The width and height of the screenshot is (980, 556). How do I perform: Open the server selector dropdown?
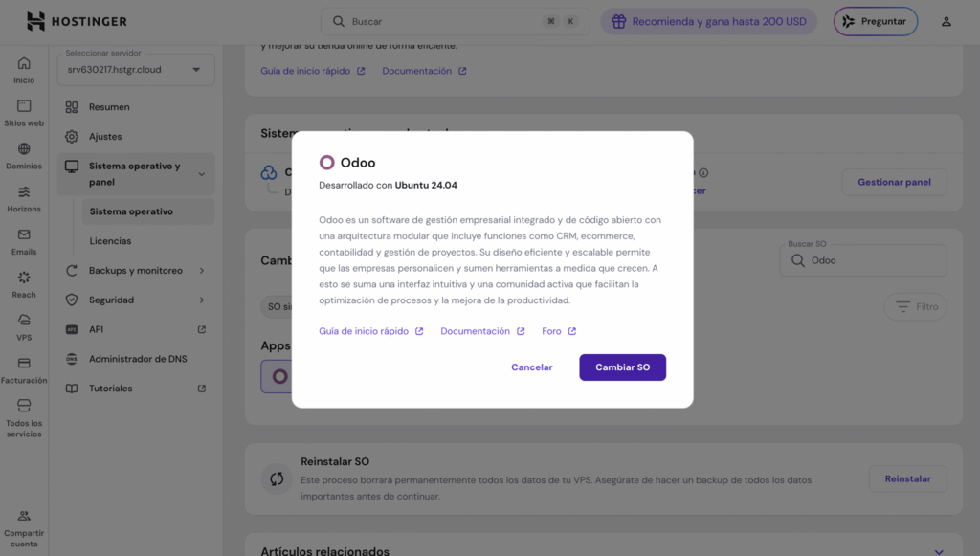point(135,69)
